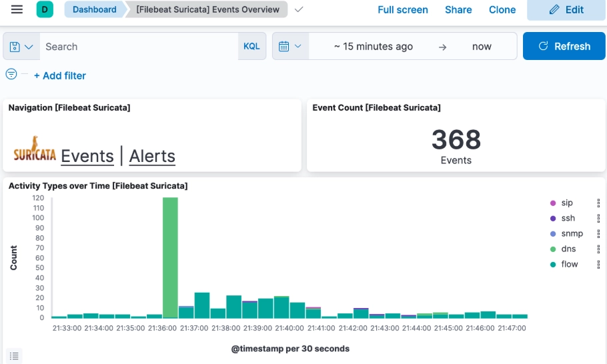The height and width of the screenshot is (364, 607).
Task: Select the Filebeat Suricata Events Overview breadcrumb
Action: click(207, 9)
